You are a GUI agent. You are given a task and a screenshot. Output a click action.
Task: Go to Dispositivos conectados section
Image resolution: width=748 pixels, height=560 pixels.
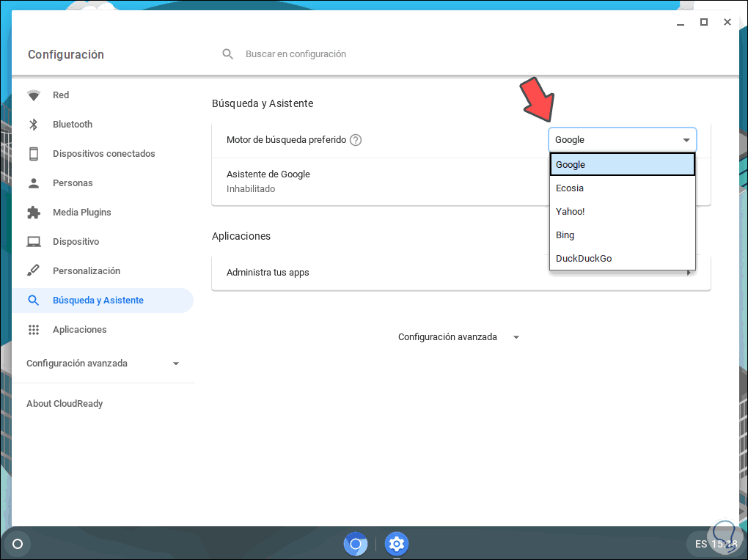(x=103, y=154)
